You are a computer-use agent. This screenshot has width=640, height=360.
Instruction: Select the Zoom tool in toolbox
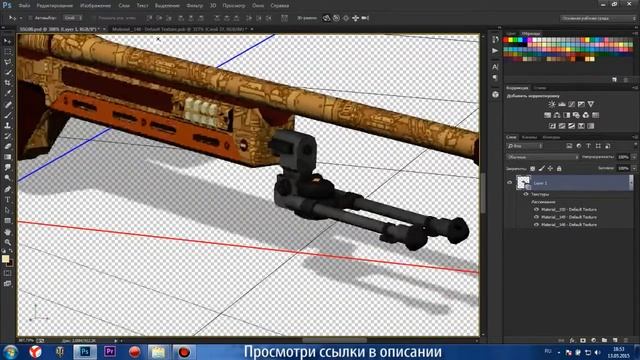(7, 242)
